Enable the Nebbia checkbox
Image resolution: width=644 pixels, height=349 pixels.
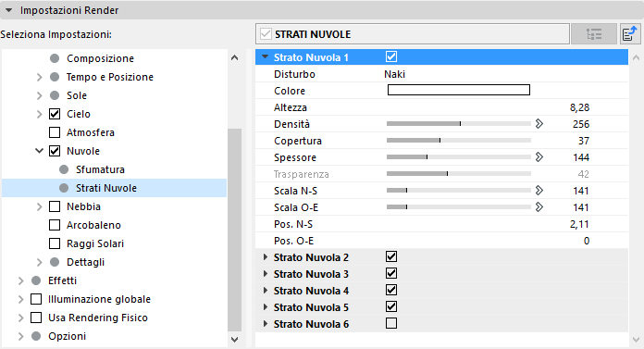click(x=55, y=206)
